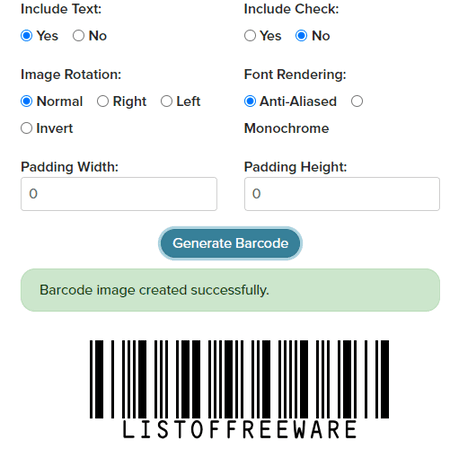450x449 pixels.
Task: Choose No under Include Check
Action: pos(301,36)
